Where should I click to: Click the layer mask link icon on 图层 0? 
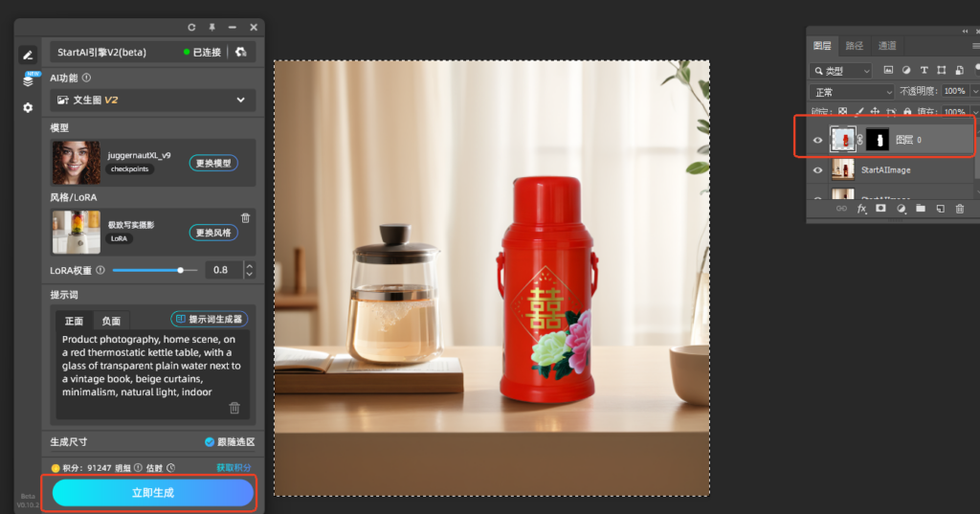860,140
